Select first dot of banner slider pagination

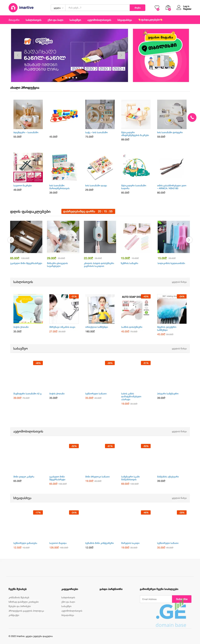63,78
